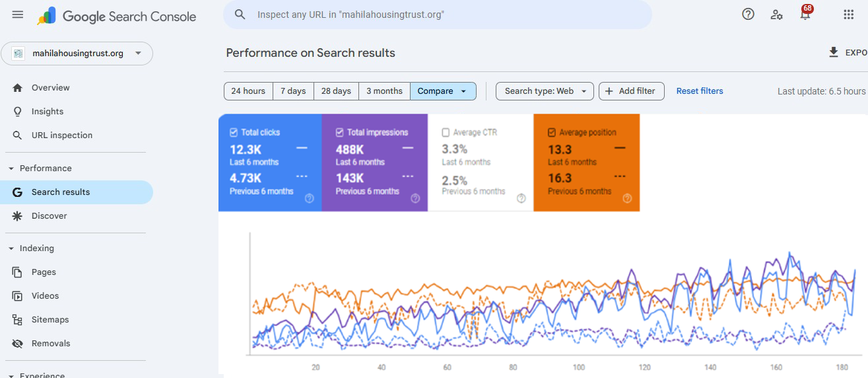Uncheck the Average position checkbox
Screen dimensions: 868x378
(x=552, y=132)
